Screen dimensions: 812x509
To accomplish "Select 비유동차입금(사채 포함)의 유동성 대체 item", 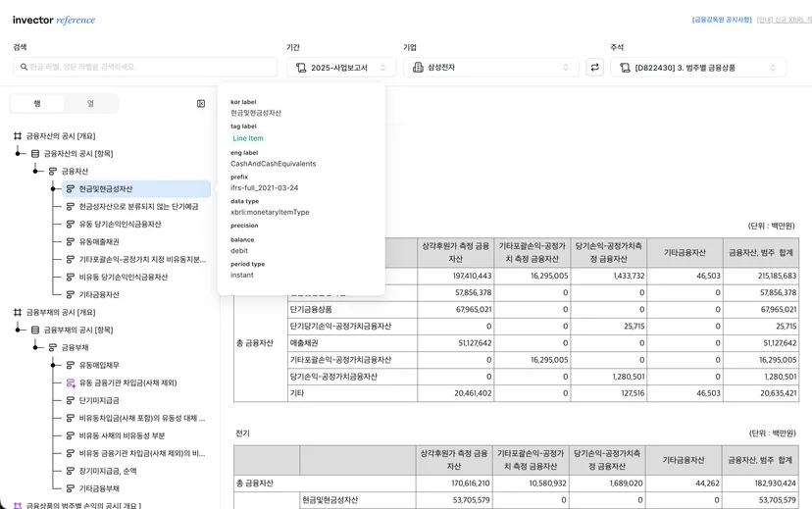I will (142, 418).
